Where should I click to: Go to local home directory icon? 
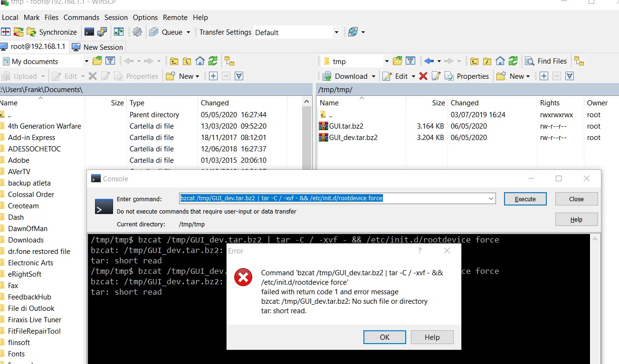(x=200, y=61)
